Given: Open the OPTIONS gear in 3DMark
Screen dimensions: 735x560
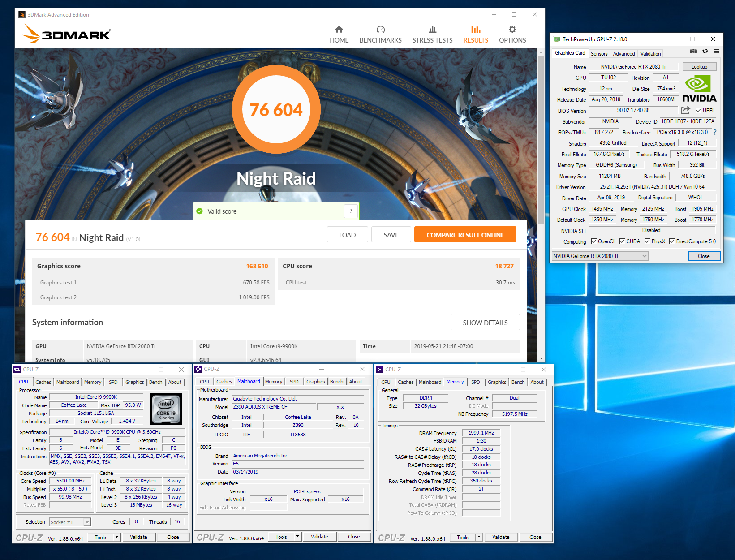Looking at the screenshot, I should coord(512,34).
